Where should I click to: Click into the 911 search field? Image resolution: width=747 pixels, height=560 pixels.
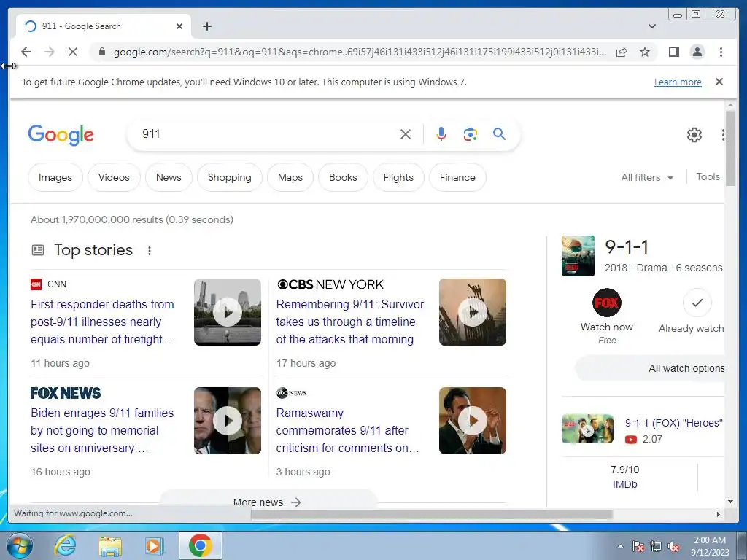coord(267,134)
